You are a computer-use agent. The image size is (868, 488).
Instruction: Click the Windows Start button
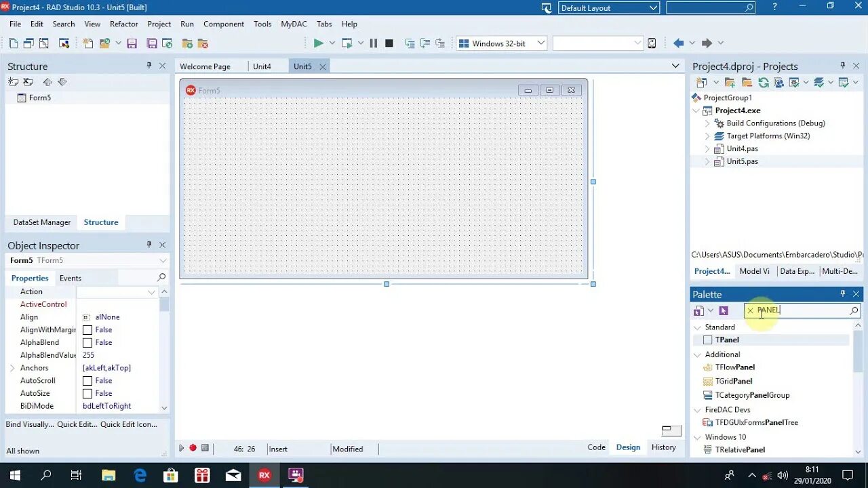pyautogui.click(x=15, y=475)
